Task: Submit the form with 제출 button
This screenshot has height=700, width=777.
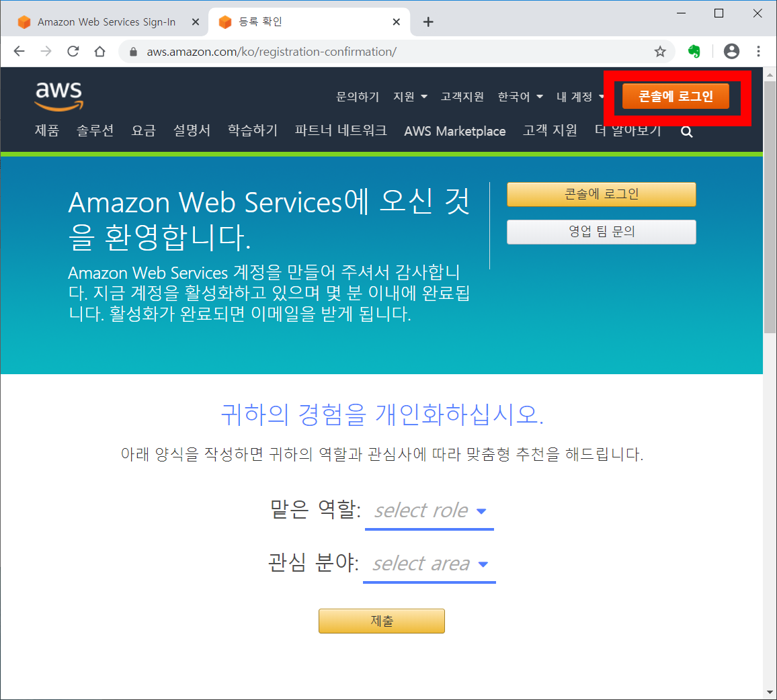Action: 382,621
